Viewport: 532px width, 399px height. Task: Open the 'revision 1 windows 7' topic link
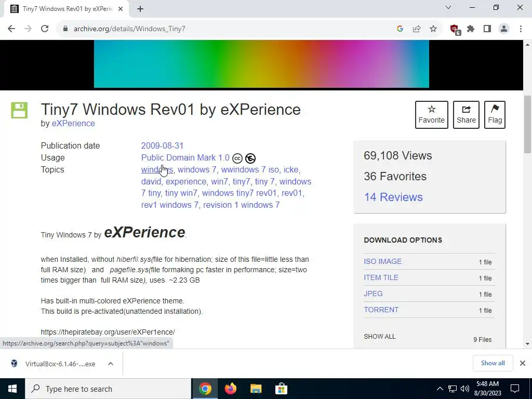(x=241, y=205)
